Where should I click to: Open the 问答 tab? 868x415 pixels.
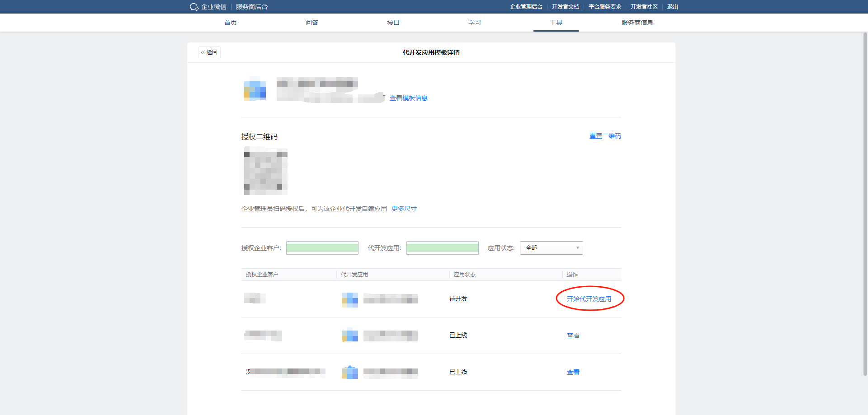pyautogui.click(x=312, y=23)
